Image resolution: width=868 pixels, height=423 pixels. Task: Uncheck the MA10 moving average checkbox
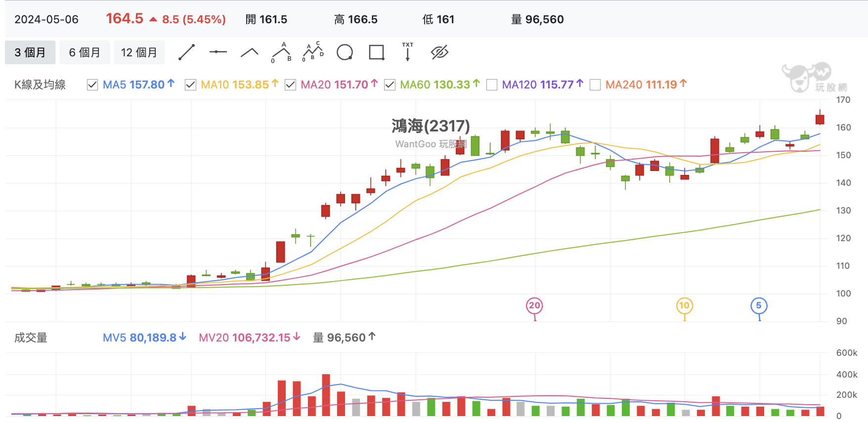click(190, 85)
